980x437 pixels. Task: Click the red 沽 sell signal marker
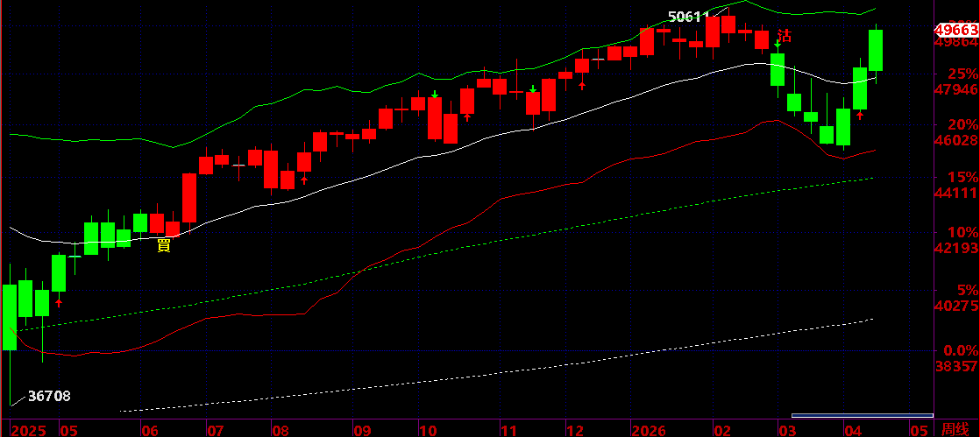pos(784,36)
